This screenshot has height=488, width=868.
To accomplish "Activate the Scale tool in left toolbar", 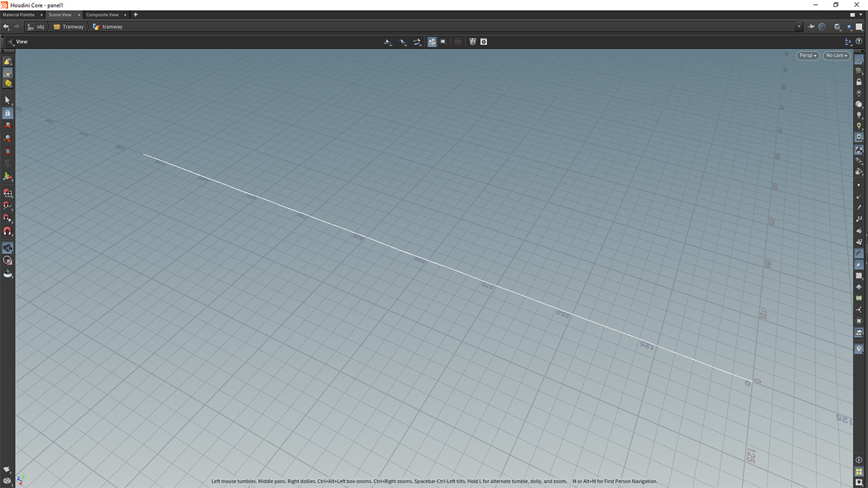I will [7, 151].
